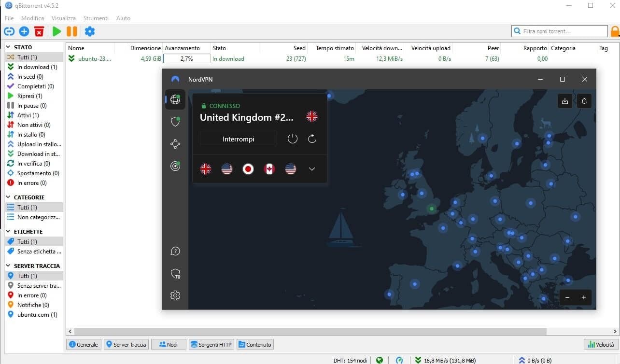Viewport: 620px width, 364px height.
Task: Click the alternative speed limits icon in status bar
Action: point(399,360)
